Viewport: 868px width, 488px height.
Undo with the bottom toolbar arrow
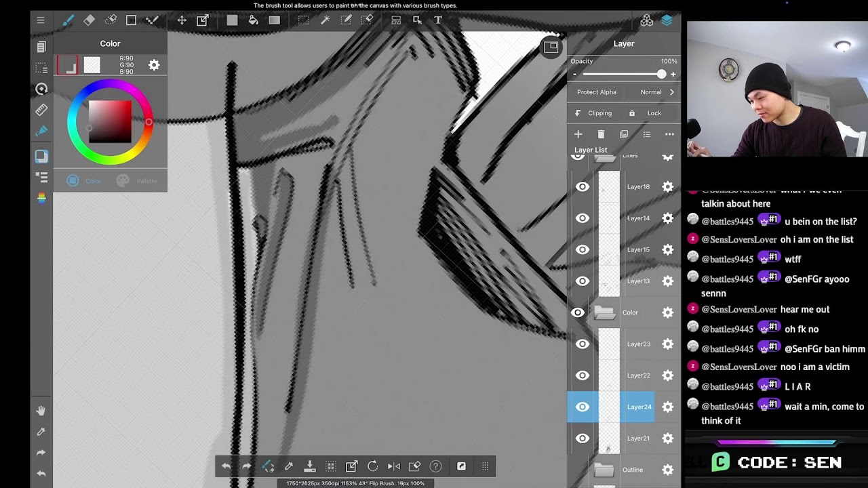[x=226, y=466]
